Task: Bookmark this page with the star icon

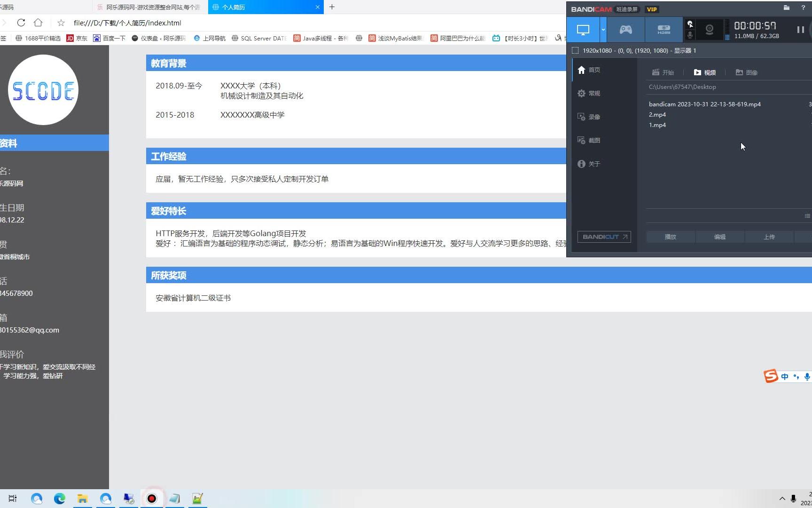Action: point(61,23)
